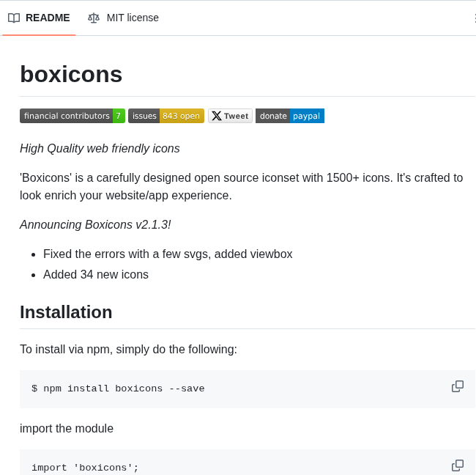476x475 pixels.
Task: Click the Tweet text on the share badge
Action: [236, 116]
